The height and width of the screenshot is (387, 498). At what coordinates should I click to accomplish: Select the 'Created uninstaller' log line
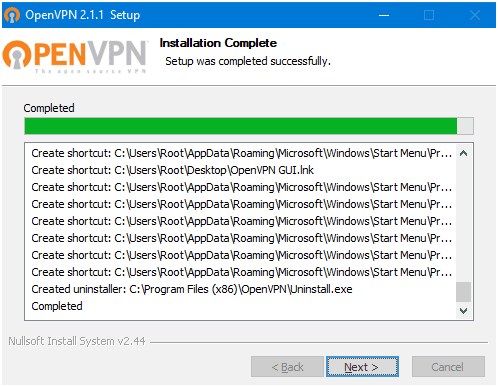pyautogui.click(x=192, y=289)
